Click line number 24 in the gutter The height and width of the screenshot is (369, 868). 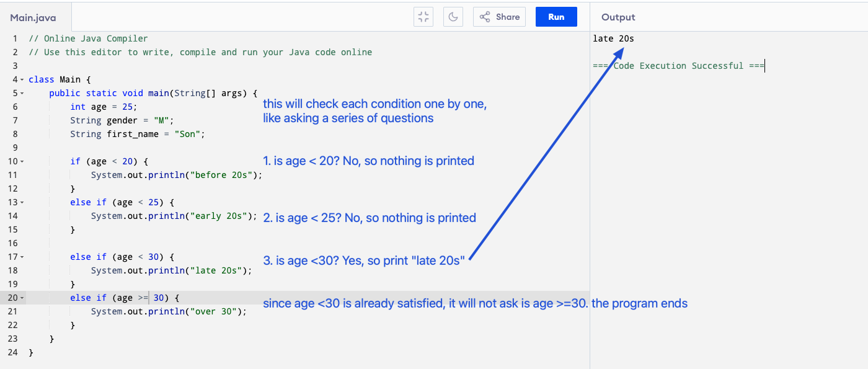(13, 352)
